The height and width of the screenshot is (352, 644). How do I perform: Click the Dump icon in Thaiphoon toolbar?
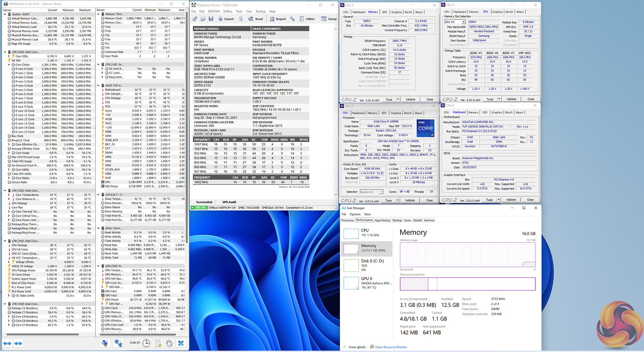329,19
